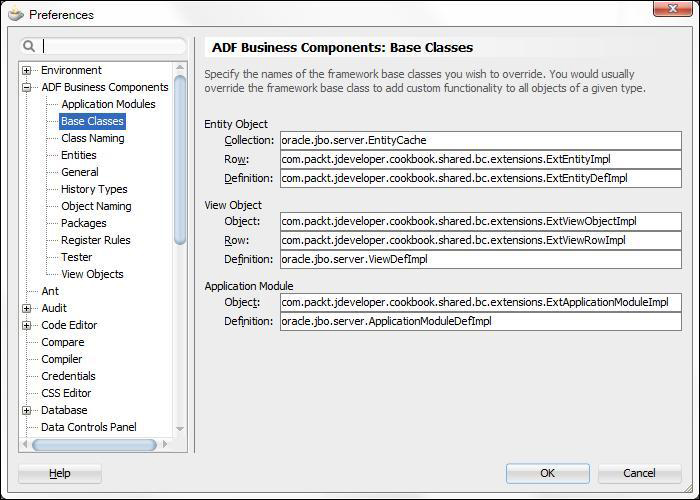Select Credentials in the tree
The width and height of the screenshot is (700, 500).
(68, 376)
